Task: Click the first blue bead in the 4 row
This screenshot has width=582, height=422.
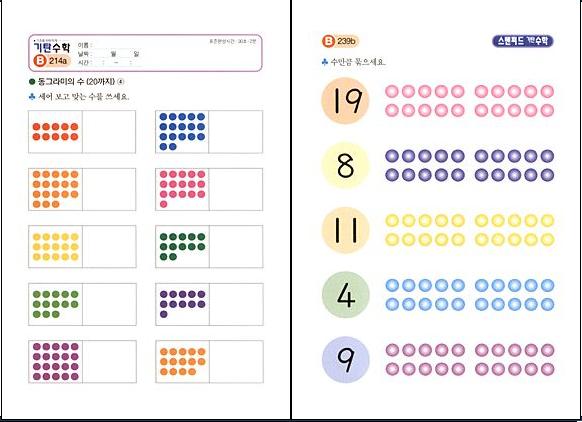Action: pos(392,285)
